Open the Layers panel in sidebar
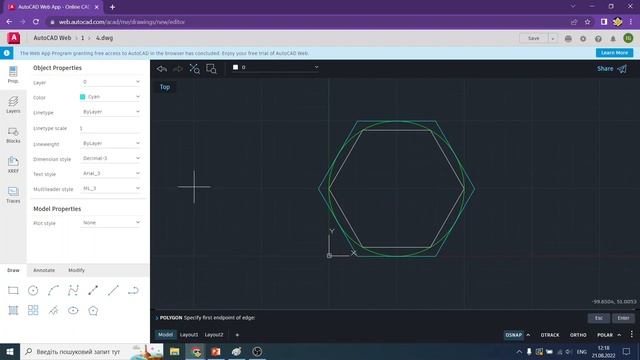 coord(13,104)
